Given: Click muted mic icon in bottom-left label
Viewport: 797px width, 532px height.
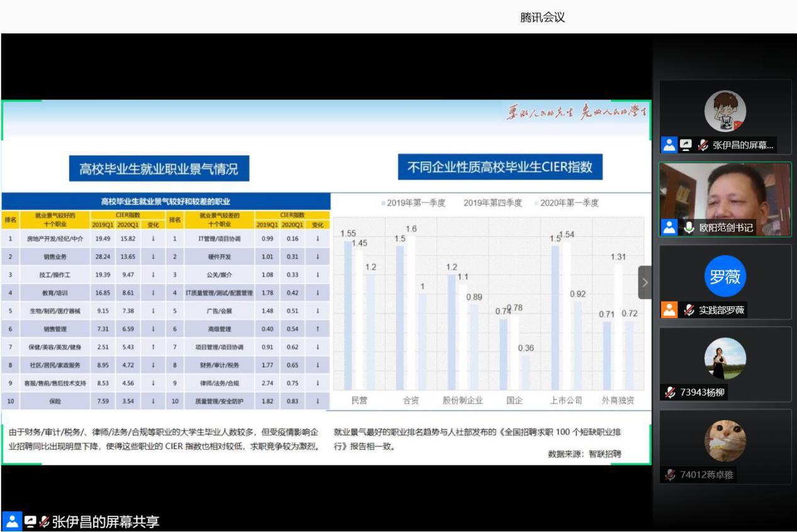Looking at the screenshot, I should (x=44, y=521).
